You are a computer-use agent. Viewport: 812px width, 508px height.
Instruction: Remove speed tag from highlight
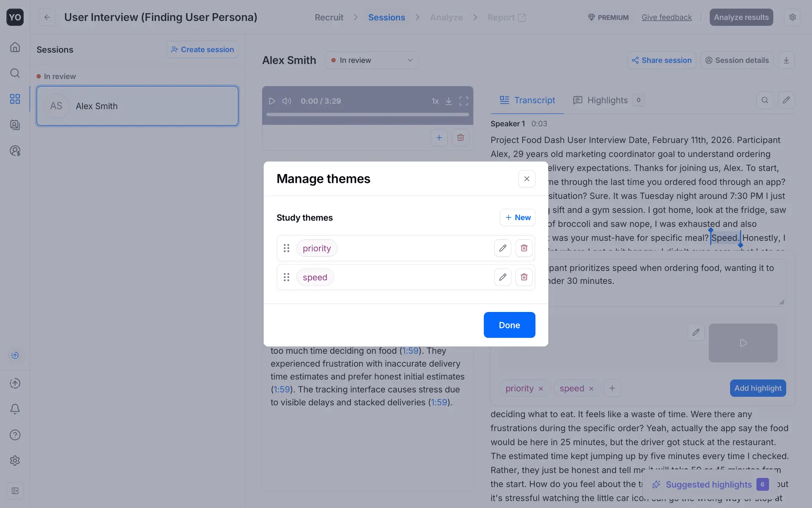591,389
